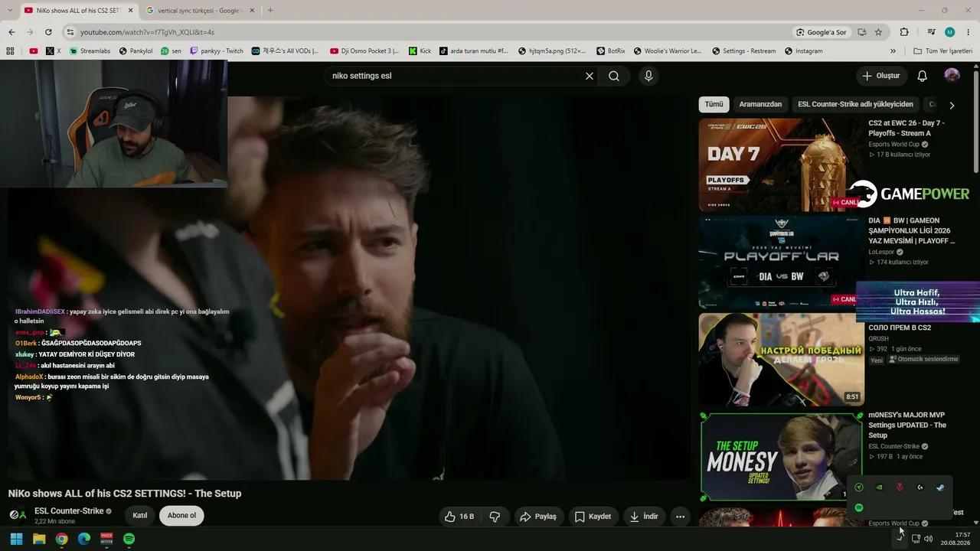This screenshot has height=551, width=980.
Task: Open the СОЛО ПРЕМ В CS2 thumbnail
Action: click(781, 360)
